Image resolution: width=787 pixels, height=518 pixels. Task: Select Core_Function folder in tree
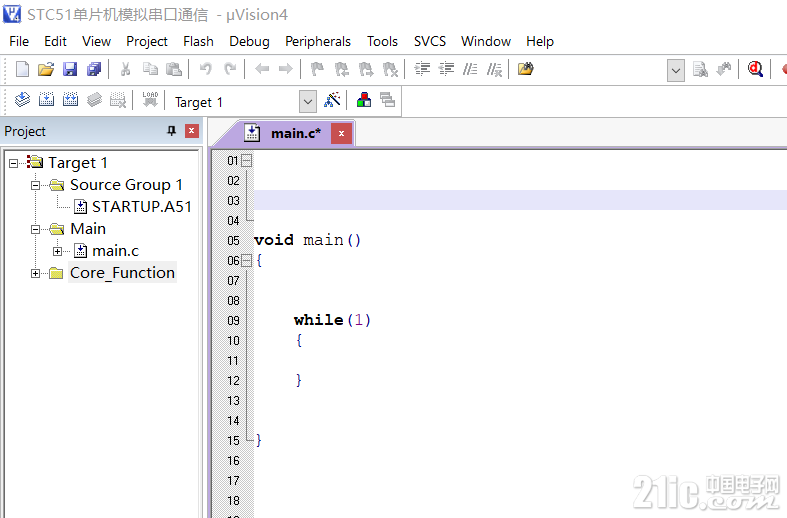point(122,273)
